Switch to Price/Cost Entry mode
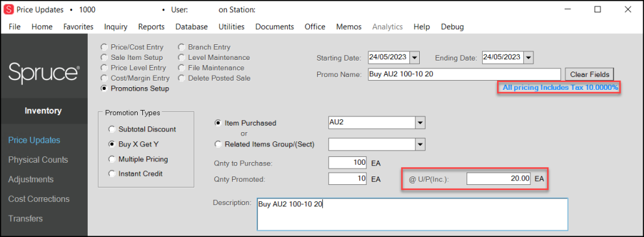Image resolution: width=644 pixels, height=237 pixels. [x=105, y=48]
